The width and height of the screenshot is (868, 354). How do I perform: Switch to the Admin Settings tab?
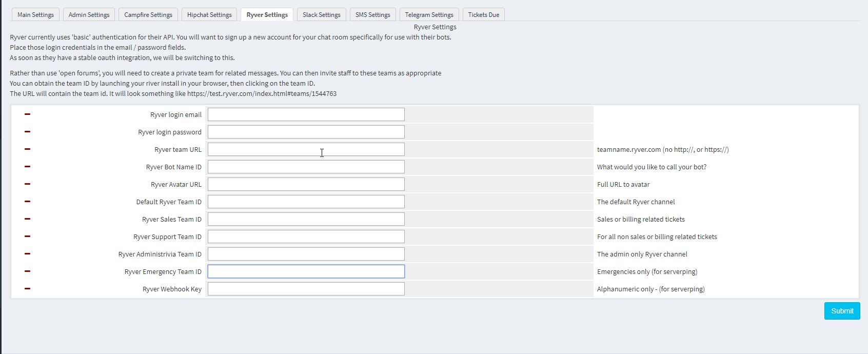point(89,14)
